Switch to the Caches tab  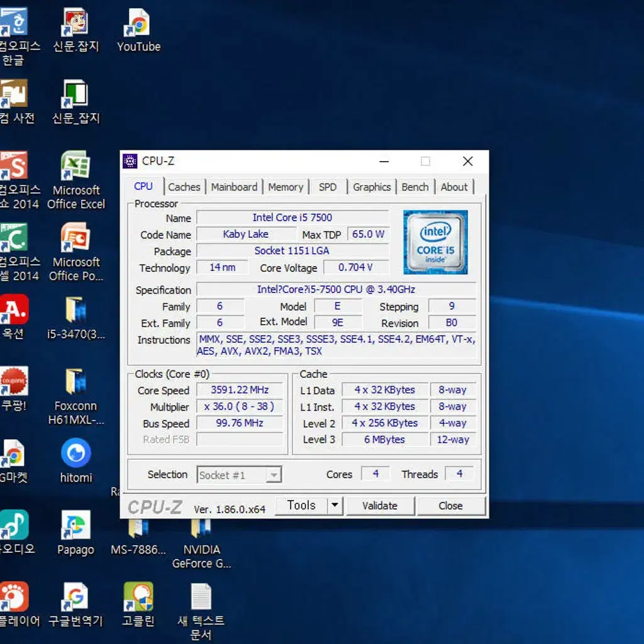click(x=184, y=187)
